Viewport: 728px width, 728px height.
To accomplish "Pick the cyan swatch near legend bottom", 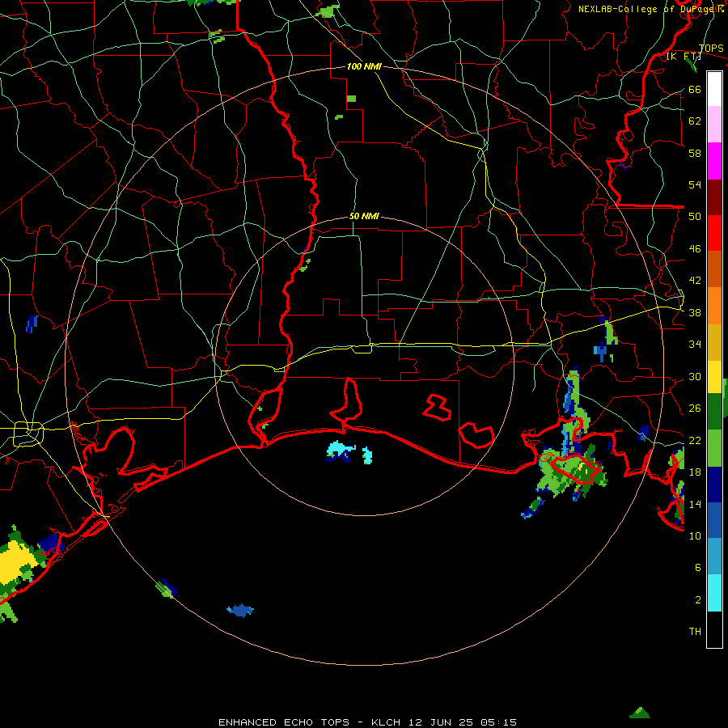I will 714,593.
